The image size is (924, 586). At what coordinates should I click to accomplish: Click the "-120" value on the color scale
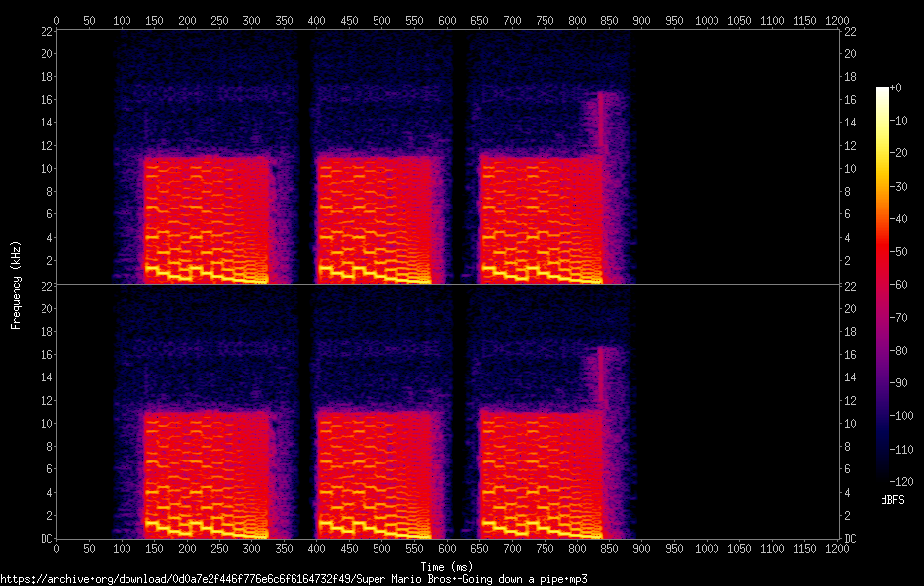[898, 481]
